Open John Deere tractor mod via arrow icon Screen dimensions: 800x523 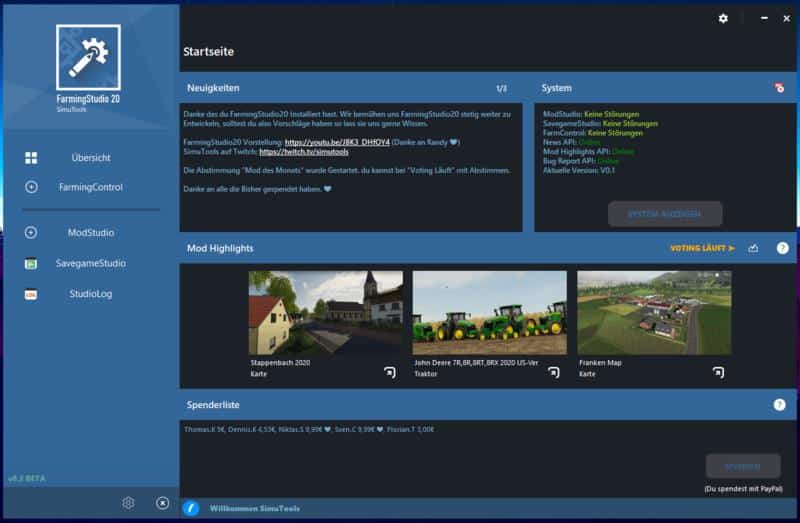pyautogui.click(x=553, y=372)
